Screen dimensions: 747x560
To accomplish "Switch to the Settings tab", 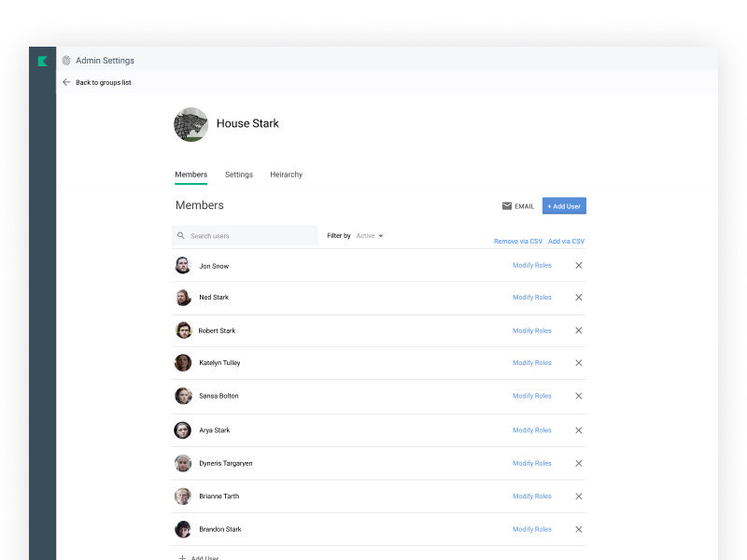I will point(239,175).
